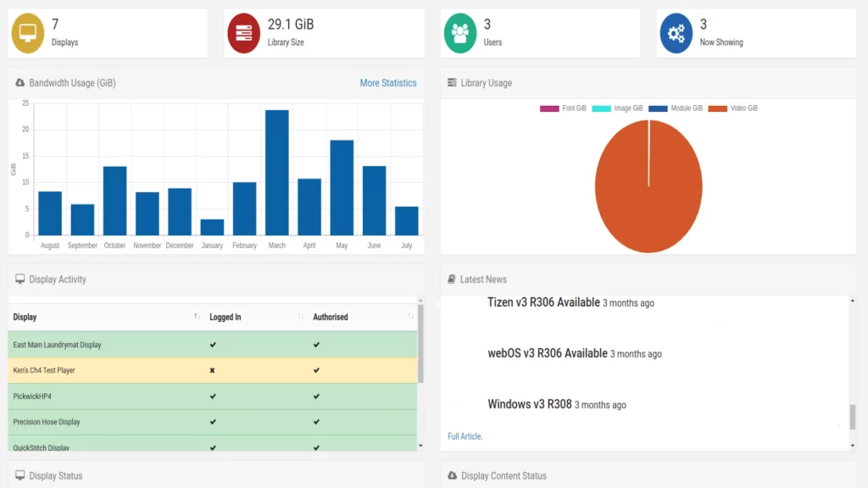Viewport: 868px width, 488px height.
Task: Toggle Module GiB legend swatch
Action: (658, 108)
